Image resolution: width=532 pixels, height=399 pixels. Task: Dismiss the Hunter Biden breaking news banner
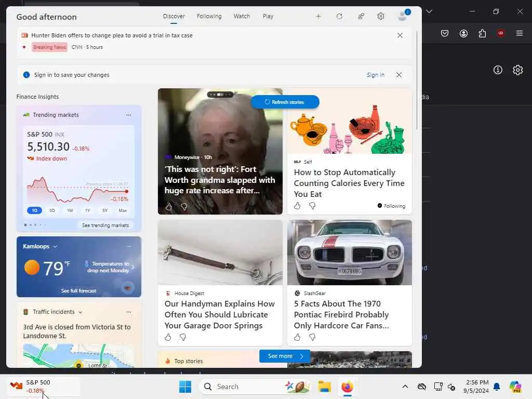pyautogui.click(x=400, y=35)
